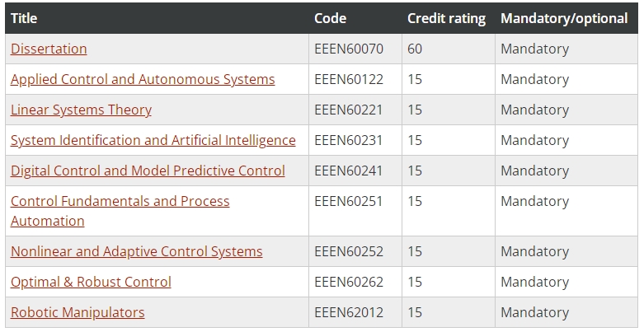
Task: Open Control Fundamentals and Process Automation link
Action: click(120, 211)
